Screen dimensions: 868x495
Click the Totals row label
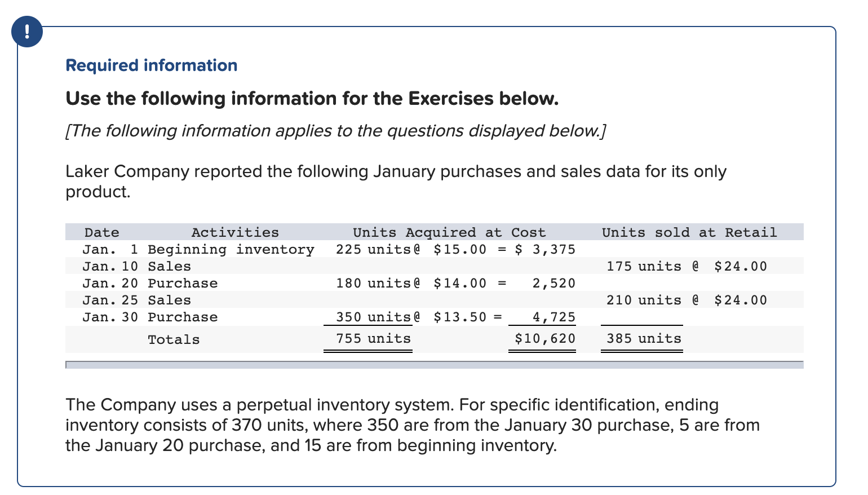pyautogui.click(x=174, y=339)
